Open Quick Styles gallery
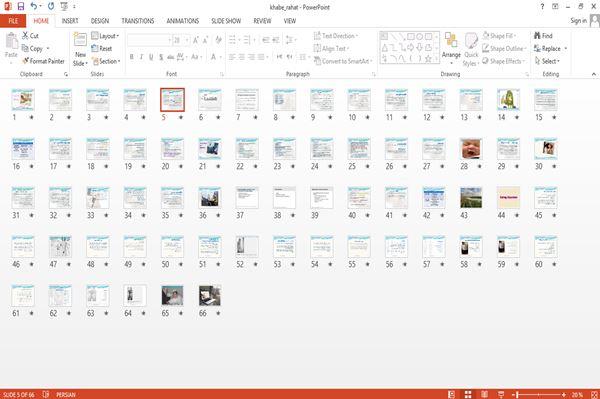The width and height of the screenshot is (600, 399). (471, 50)
